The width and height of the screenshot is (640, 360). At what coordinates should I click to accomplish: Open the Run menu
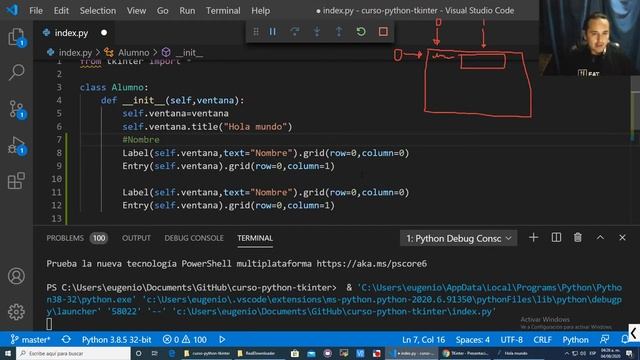187,11
